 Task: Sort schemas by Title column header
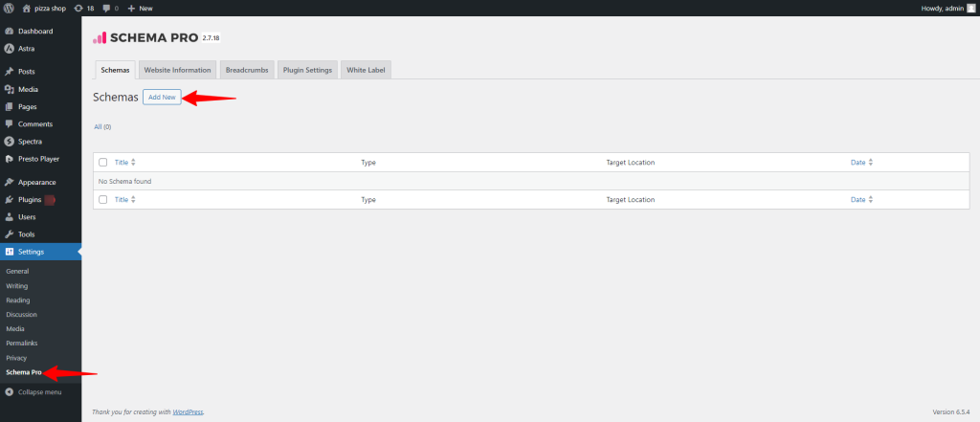pos(122,163)
